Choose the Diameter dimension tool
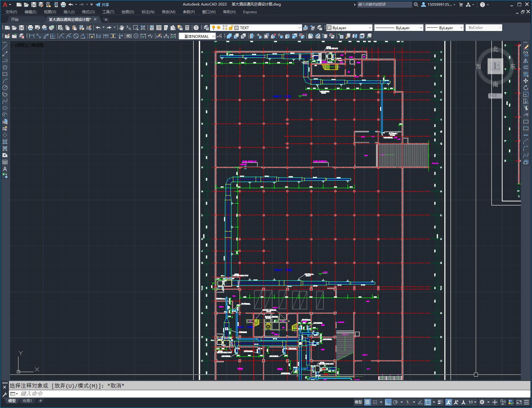Viewport: 532px width, 408px height. click(x=76, y=36)
